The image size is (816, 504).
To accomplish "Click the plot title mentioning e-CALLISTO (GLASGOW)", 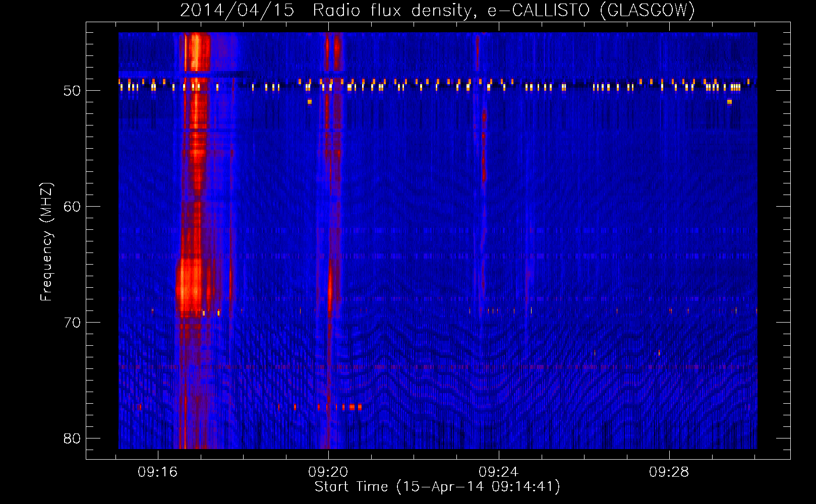I will click(x=437, y=10).
